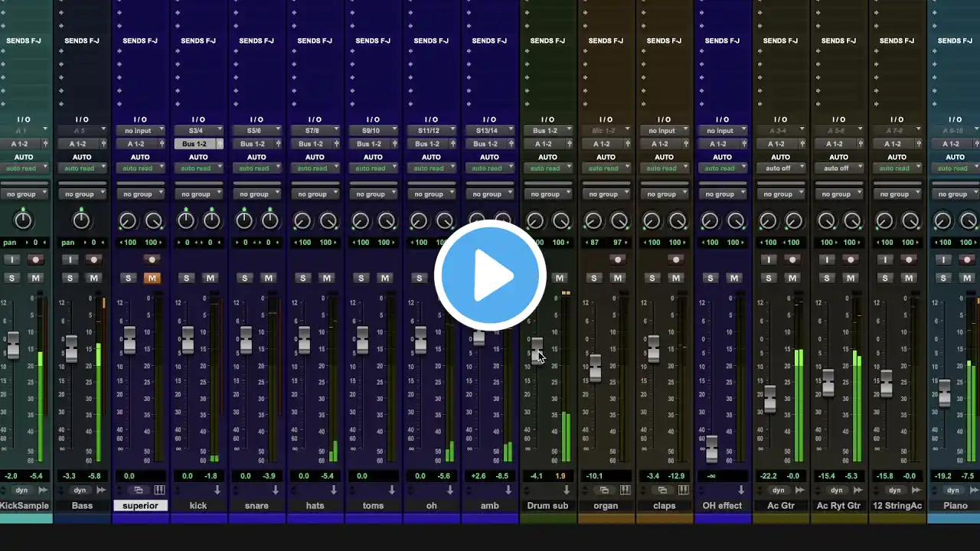The image size is (980, 551).
Task: Click the dyn button on Bass track
Action: click(x=80, y=490)
